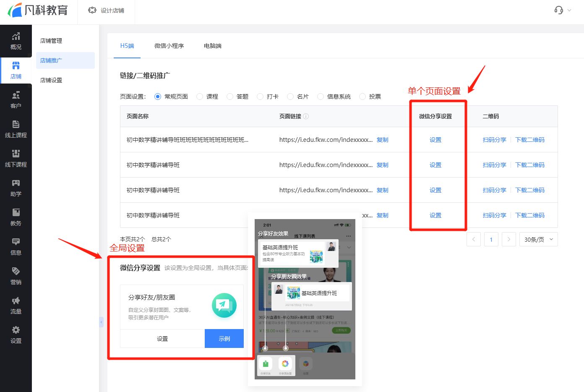The image size is (584, 392).
Task: Click 复制 in the third table row
Action: point(383,190)
